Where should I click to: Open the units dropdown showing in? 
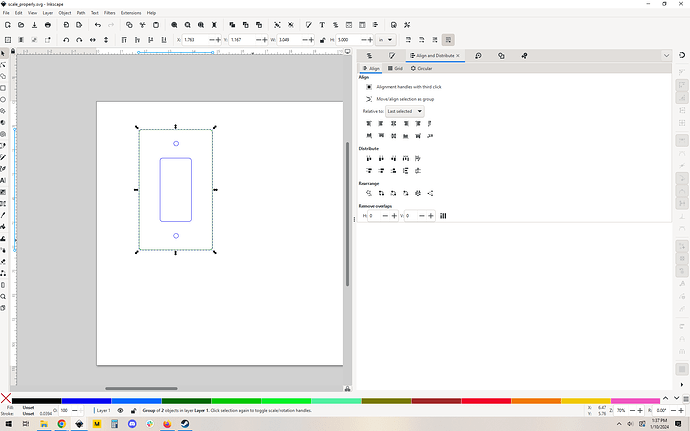pos(385,40)
